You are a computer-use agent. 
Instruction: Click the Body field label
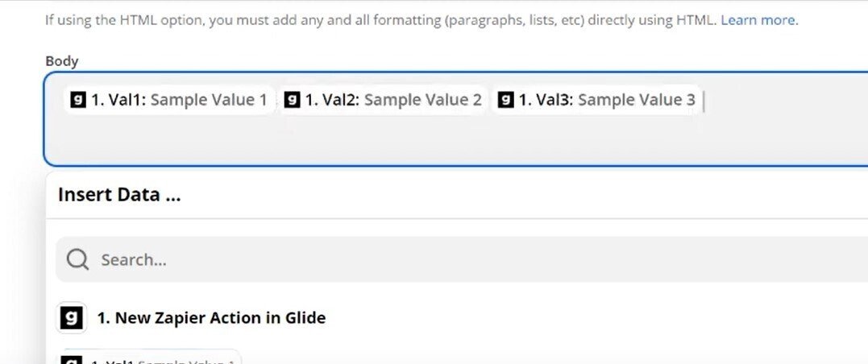pyautogui.click(x=61, y=61)
